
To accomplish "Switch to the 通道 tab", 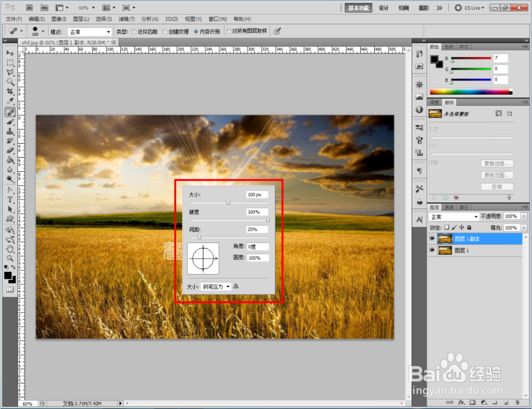I will [449, 207].
